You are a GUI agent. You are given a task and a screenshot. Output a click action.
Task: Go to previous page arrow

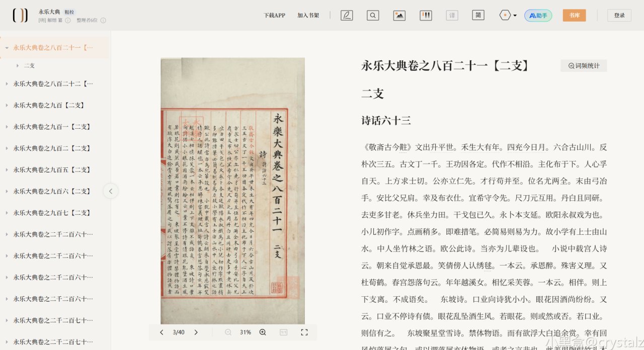[x=162, y=332]
